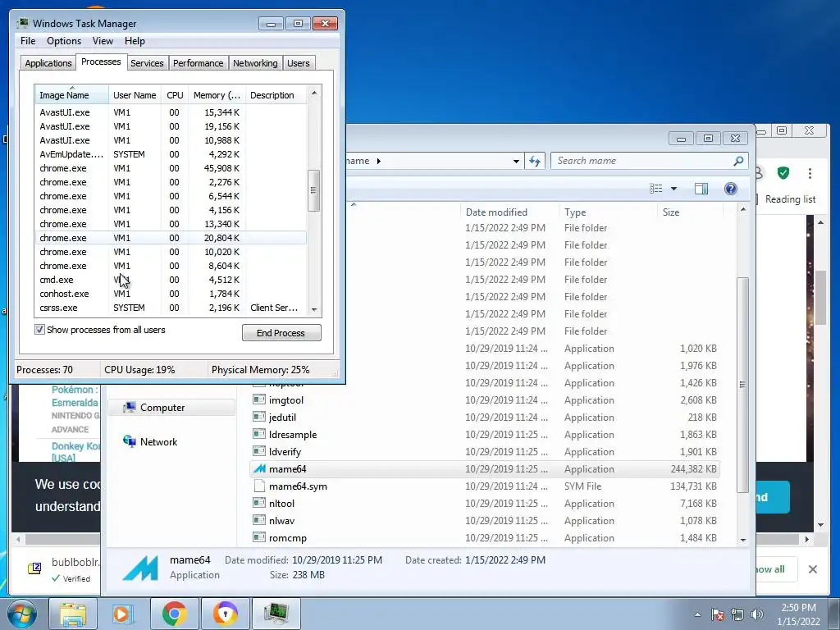Click Explorer address bar refresh button
The image size is (840, 630).
(535, 161)
